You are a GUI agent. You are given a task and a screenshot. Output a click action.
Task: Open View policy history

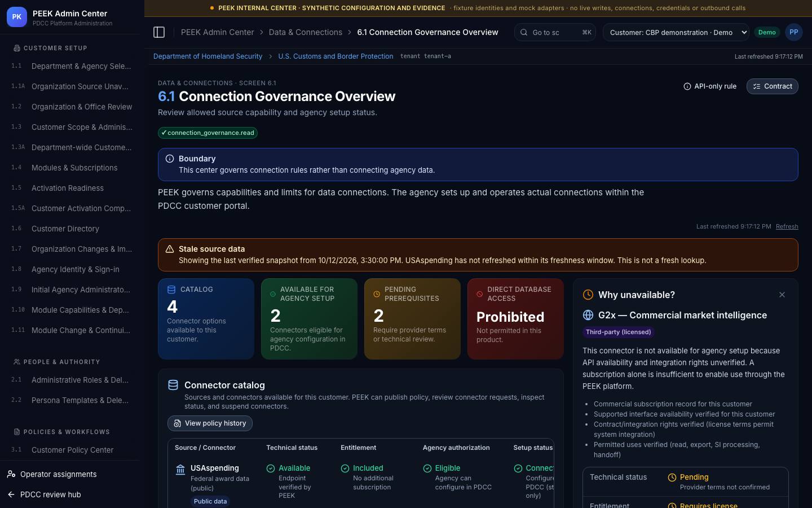click(x=210, y=423)
